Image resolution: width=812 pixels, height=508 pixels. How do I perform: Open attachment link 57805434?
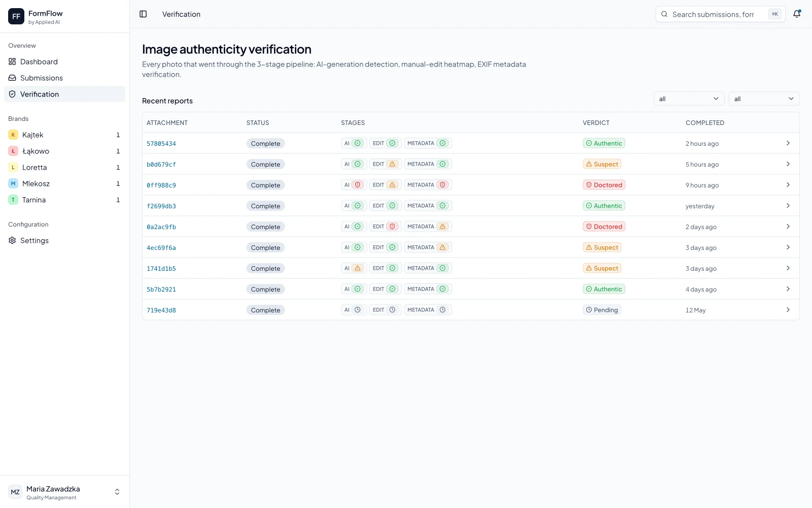click(161, 144)
